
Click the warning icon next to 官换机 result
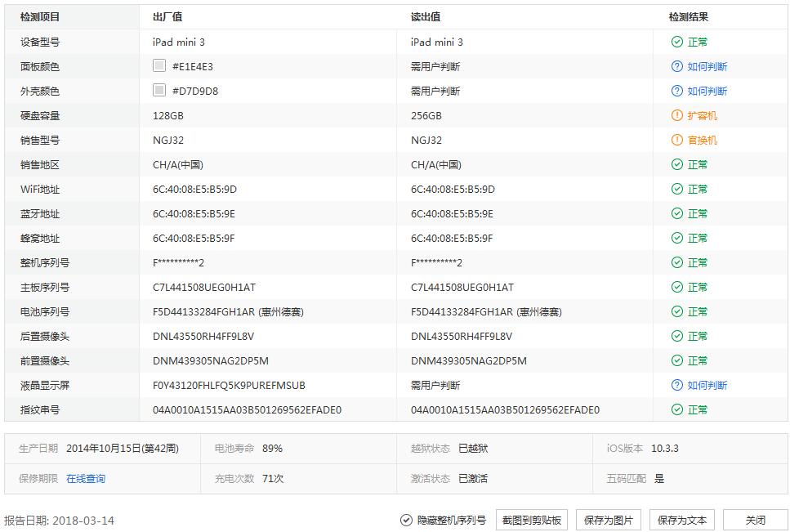click(676, 140)
